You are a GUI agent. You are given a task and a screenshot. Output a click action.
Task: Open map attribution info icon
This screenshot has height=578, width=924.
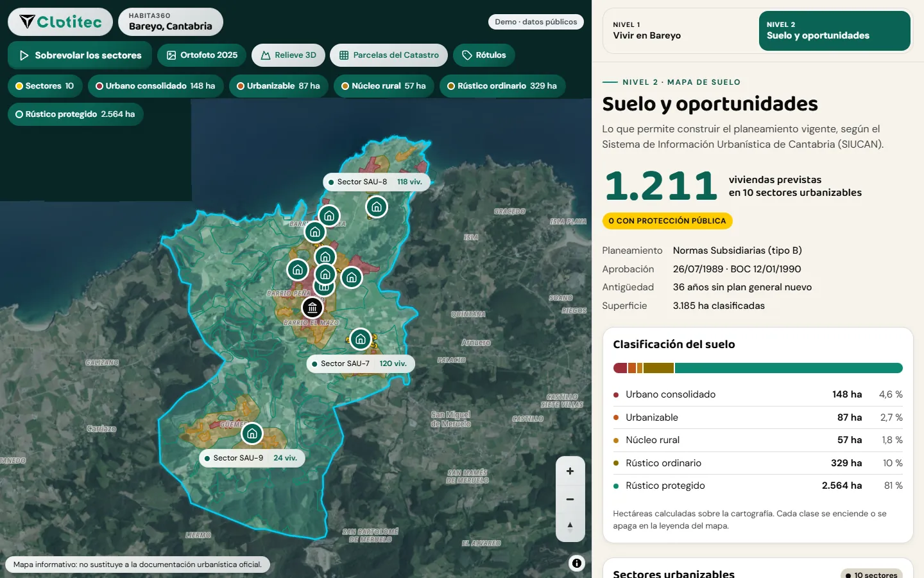tap(577, 563)
